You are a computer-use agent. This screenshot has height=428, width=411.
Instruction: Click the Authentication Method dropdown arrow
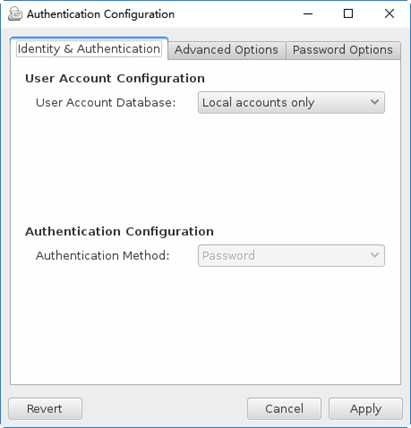pyautogui.click(x=374, y=255)
